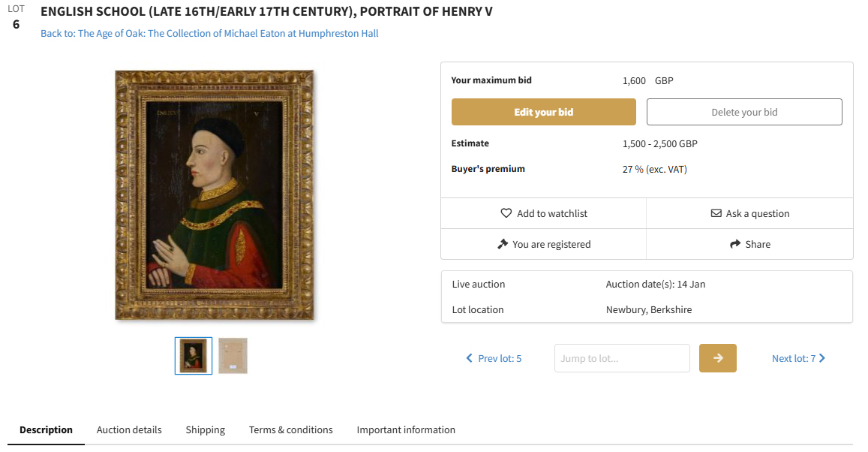Screen dimensions: 868x452
Task: Open the Auction details tab
Action: 129,429
